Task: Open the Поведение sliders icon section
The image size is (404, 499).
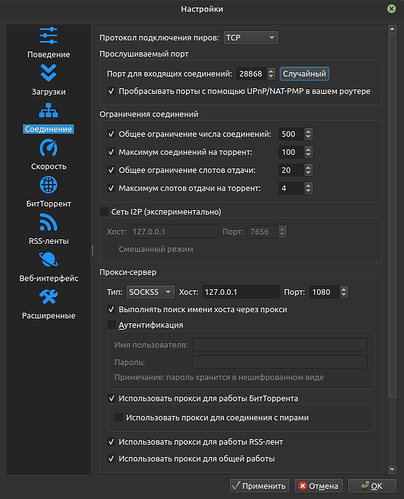Action: 48,36
